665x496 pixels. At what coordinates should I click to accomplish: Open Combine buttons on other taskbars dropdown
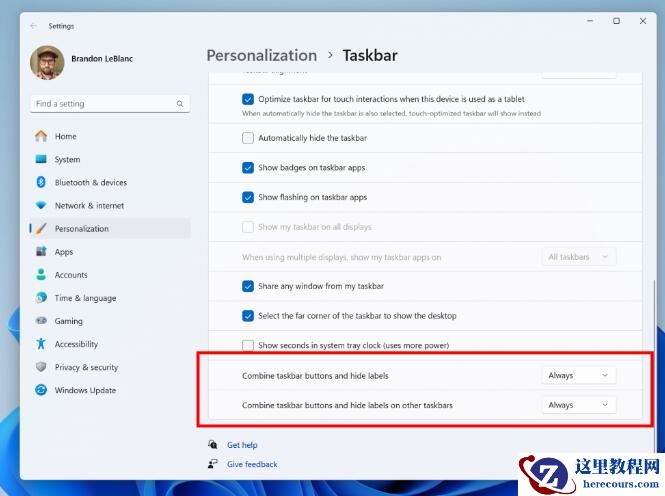(x=579, y=405)
